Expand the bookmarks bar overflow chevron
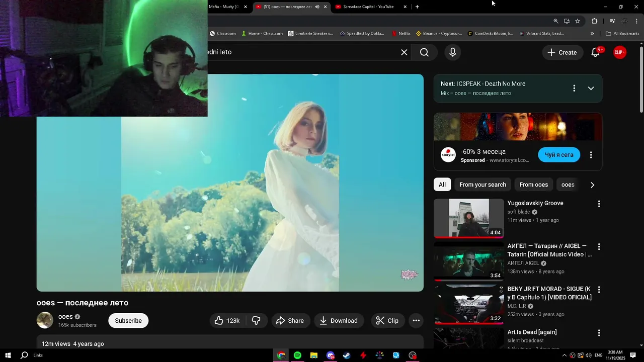Image resolution: width=644 pixels, height=362 pixels. coord(592,34)
